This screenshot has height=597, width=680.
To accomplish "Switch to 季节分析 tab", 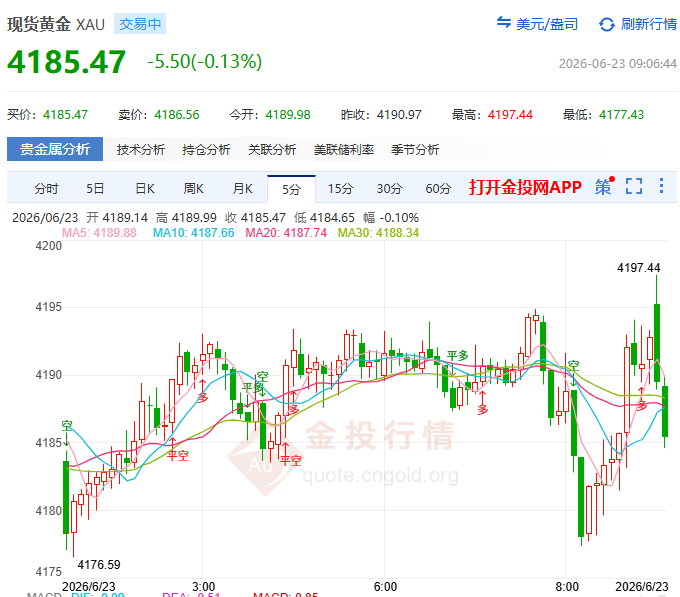I will pyautogui.click(x=415, y=150).
